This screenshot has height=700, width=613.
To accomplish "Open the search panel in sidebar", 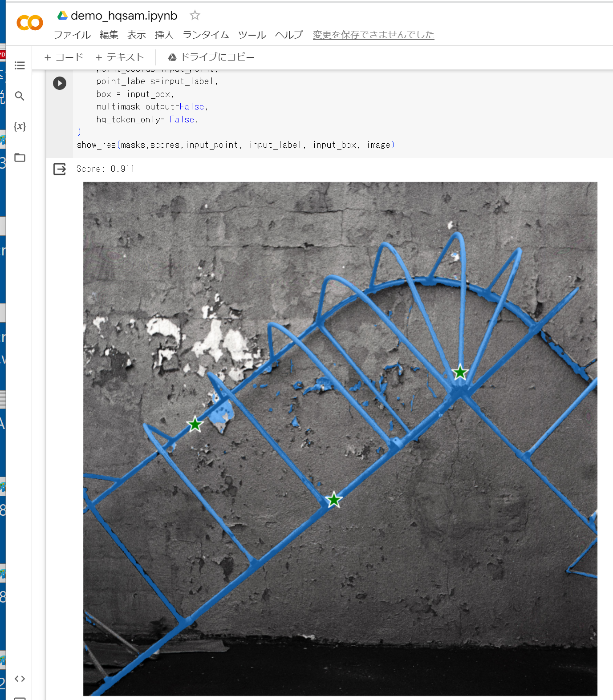I will click(x=20, y=96).
